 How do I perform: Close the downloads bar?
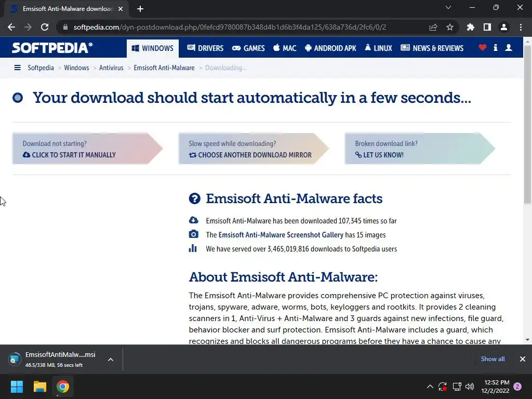click(x=523, y=359)
